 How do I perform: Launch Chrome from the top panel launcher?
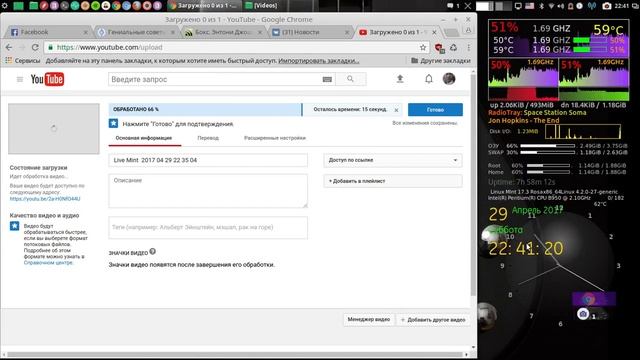pos(116,6)
